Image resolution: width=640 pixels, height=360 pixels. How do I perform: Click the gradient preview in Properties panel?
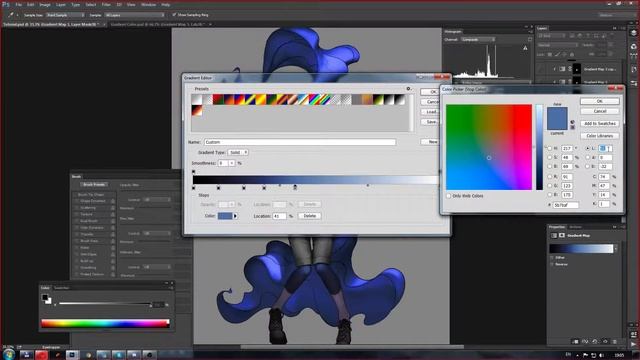(x=581, y=249)
